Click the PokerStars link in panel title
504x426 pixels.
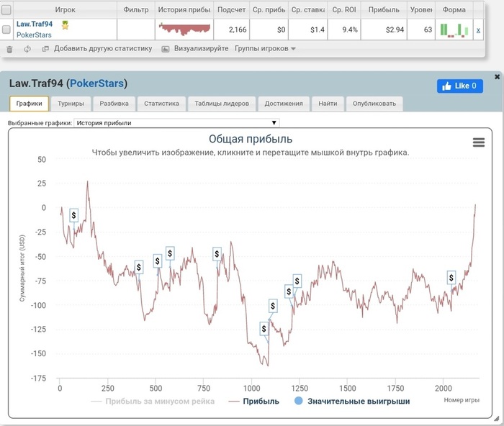[x=96, y=83]
